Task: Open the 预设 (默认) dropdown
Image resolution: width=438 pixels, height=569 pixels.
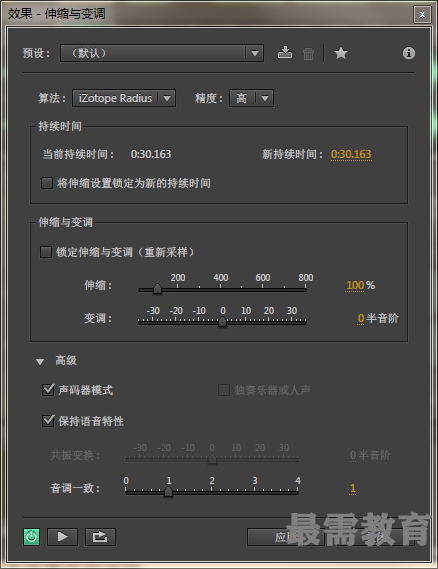Action: pos(162,53)
